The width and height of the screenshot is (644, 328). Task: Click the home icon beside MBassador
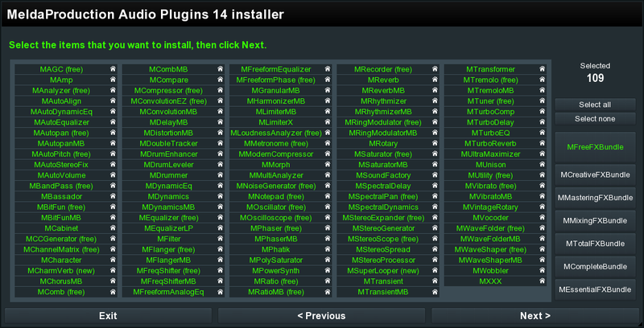point(113,196)
